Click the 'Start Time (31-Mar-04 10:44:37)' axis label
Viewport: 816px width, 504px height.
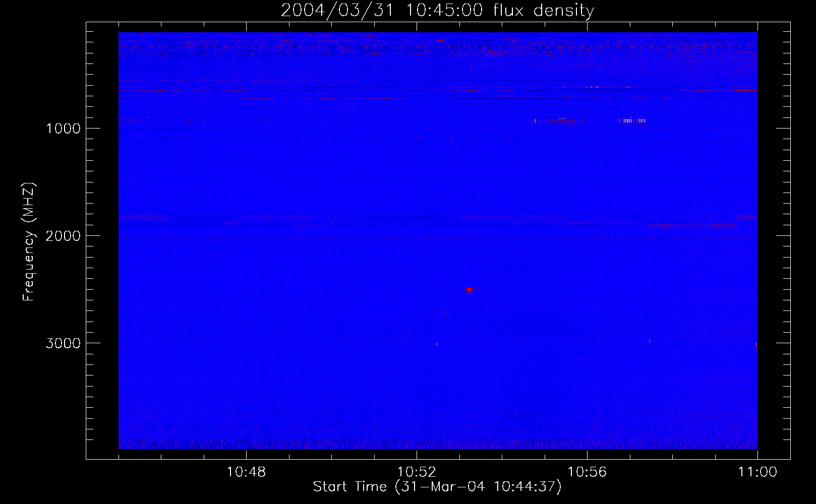[437, 487]
